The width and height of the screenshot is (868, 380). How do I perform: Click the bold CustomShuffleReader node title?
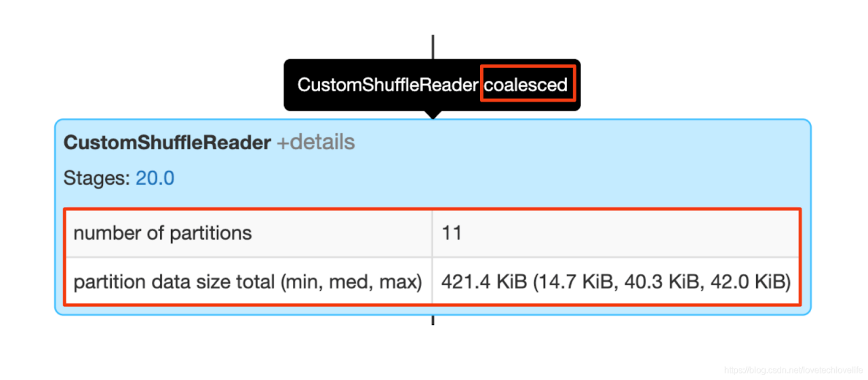coord(167,142)
